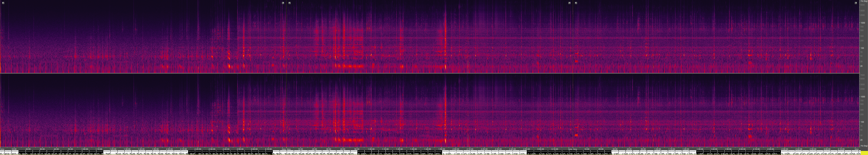Click the fade handle at the far top-right corner

(x=856, y=3)
